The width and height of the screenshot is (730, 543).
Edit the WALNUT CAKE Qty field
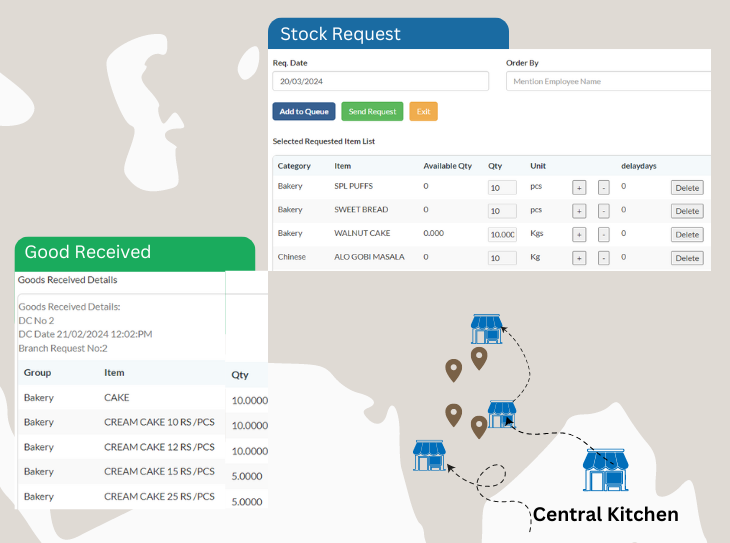coord(502,235)
